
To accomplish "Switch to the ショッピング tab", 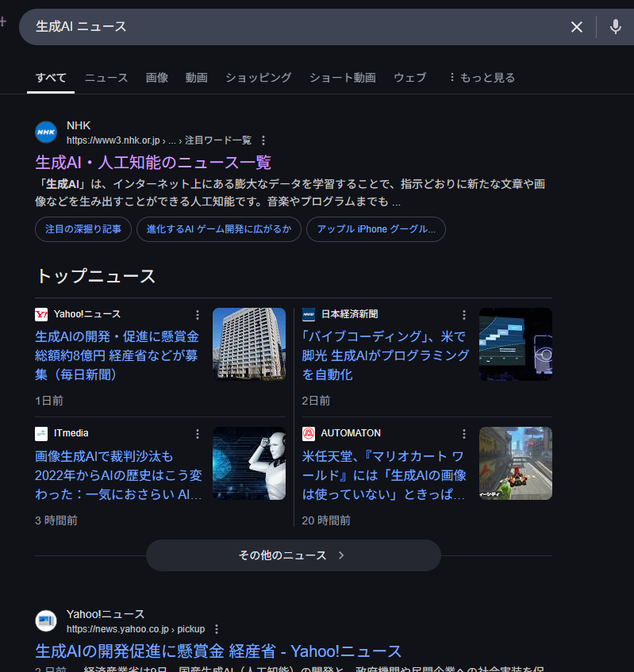I will [259, 78].
